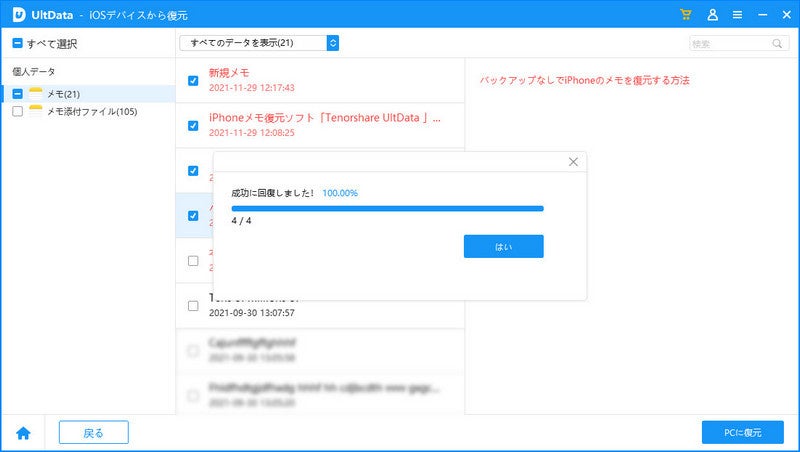Uncheck the iPhoneメモ復元ソフト note checkbox

193,125
